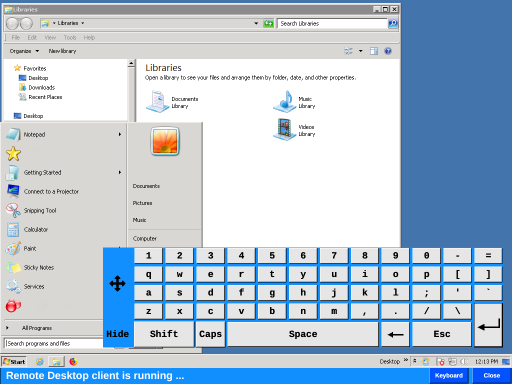Open the Organize dropdown
Image resolution: width=512 pixels, height=384 pixels.
[x=24, y=51]
